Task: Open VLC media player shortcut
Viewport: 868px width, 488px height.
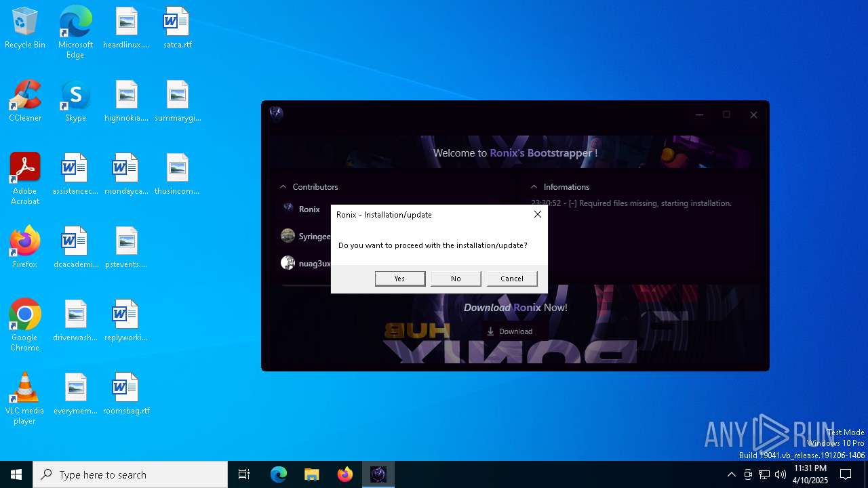Action: (25, 399)
